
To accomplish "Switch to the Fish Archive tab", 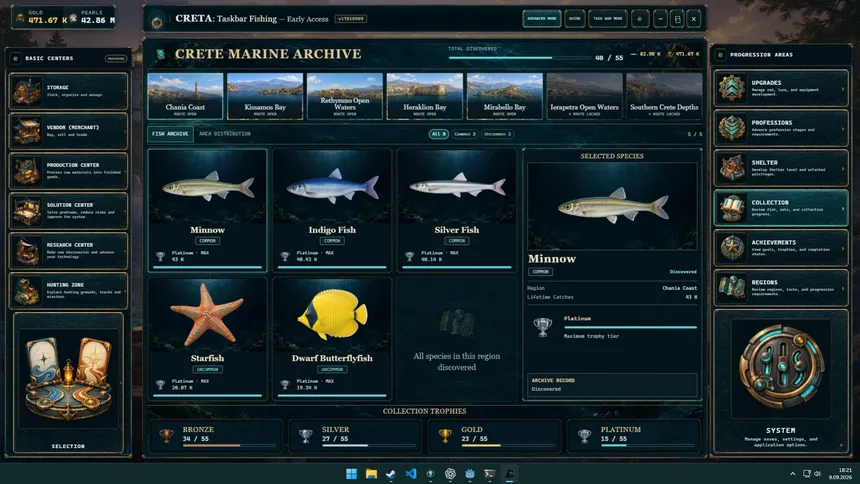I will [170, 134].
